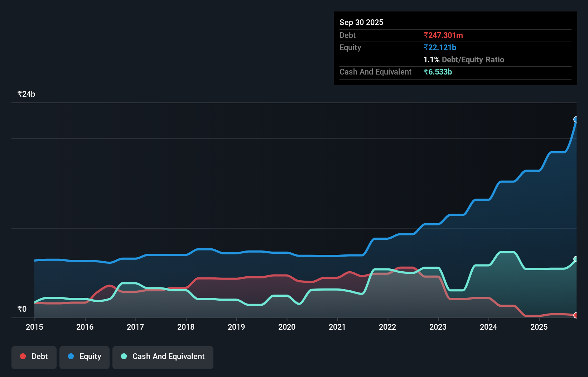Click the ₹247.301m Debt value in the tooltip
588x377 pixels.
(443, 35)
